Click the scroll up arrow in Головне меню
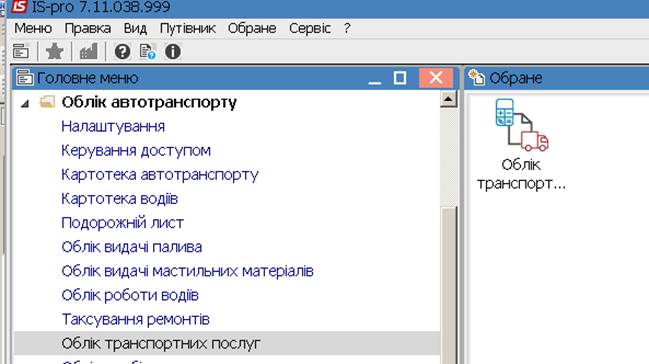 [x=448, y=99]
